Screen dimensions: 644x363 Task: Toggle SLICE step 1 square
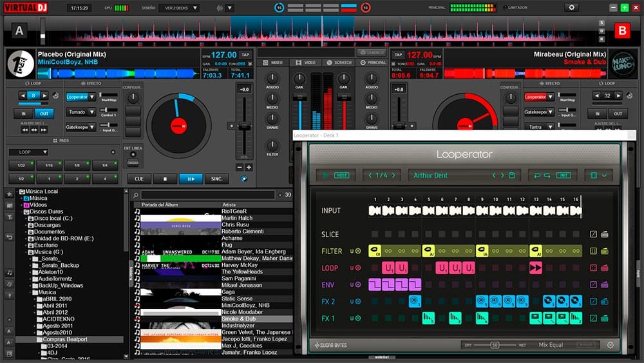(375, 234)
